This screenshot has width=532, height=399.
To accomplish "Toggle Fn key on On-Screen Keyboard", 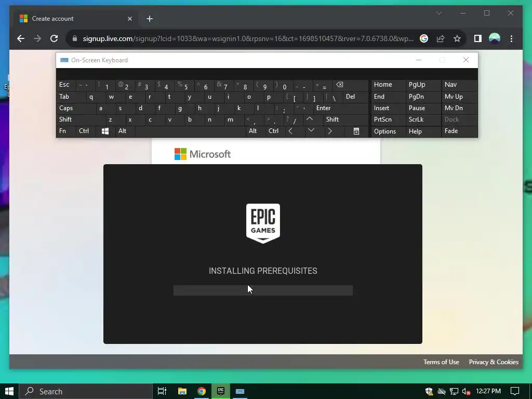I will 66,131.
